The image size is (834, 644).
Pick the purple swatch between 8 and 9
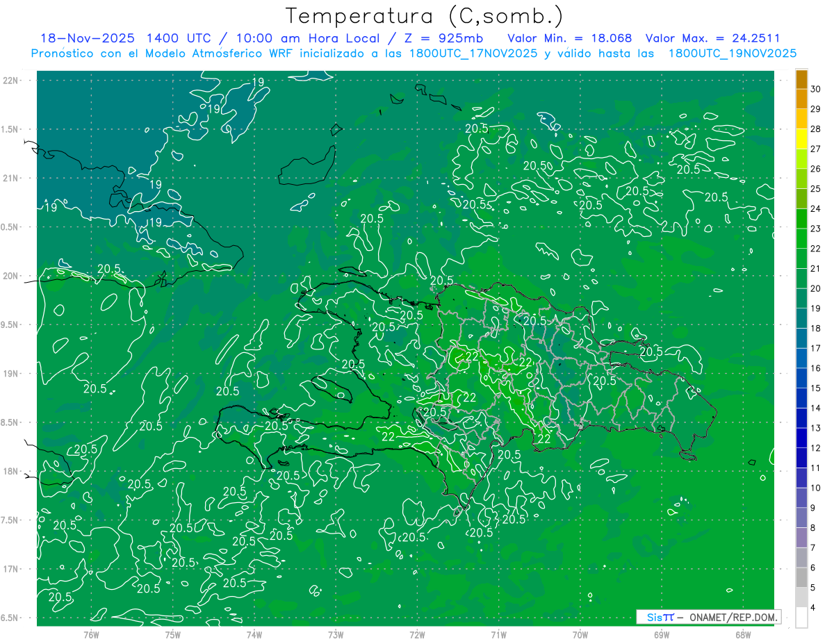click(801, 518)
